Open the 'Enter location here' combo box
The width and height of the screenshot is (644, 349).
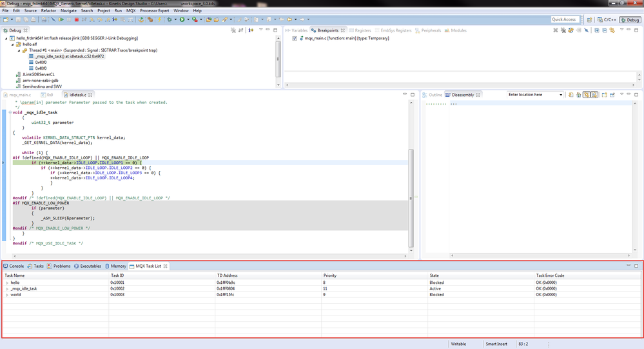click(x=535, y=95)
